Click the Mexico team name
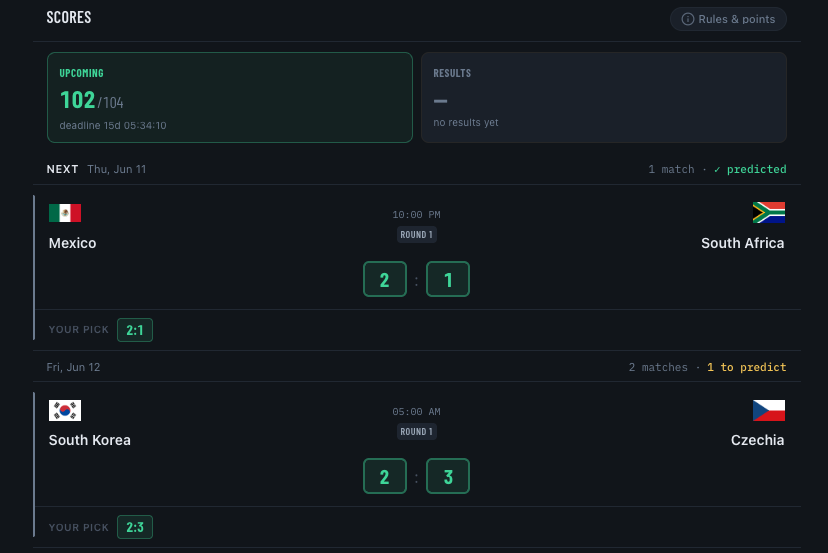Viewport: 828px width, 553px height. (72, 243)
